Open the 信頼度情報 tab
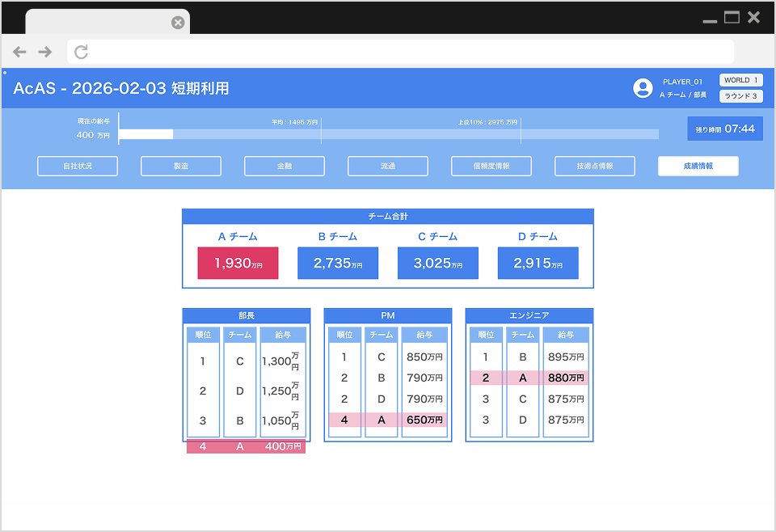Viewport: 776px width, 532px height. 491,166
